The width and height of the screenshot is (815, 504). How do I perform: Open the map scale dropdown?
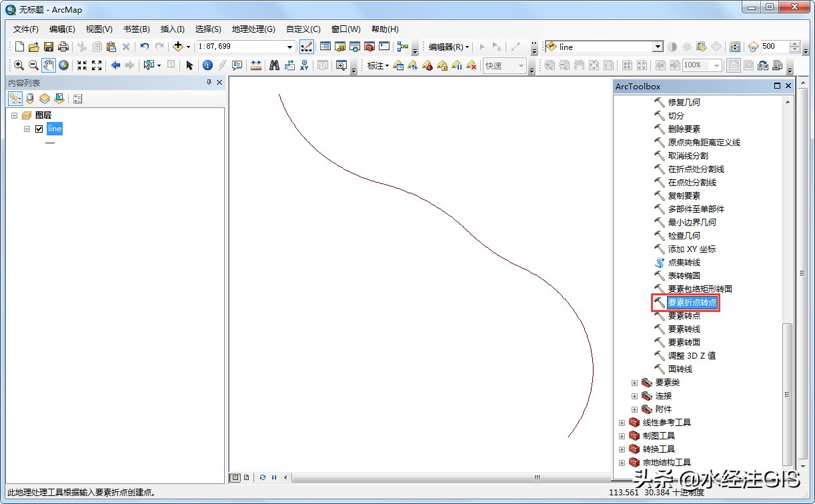(289, 47)
